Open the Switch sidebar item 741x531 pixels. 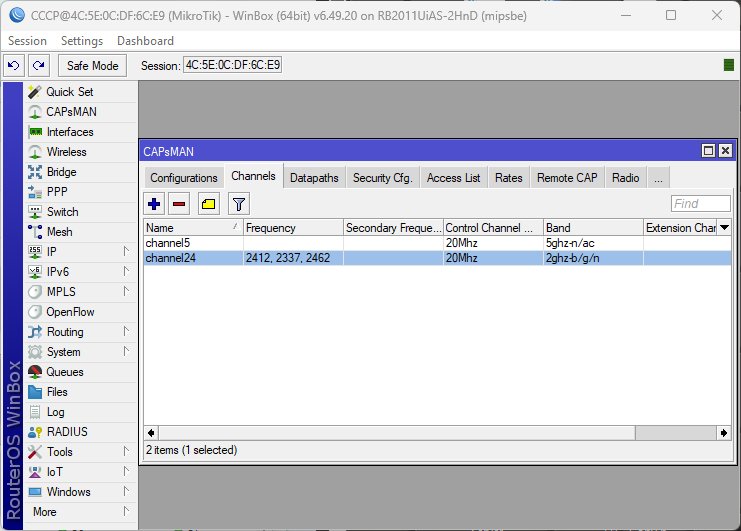click(x=80, y=212)
